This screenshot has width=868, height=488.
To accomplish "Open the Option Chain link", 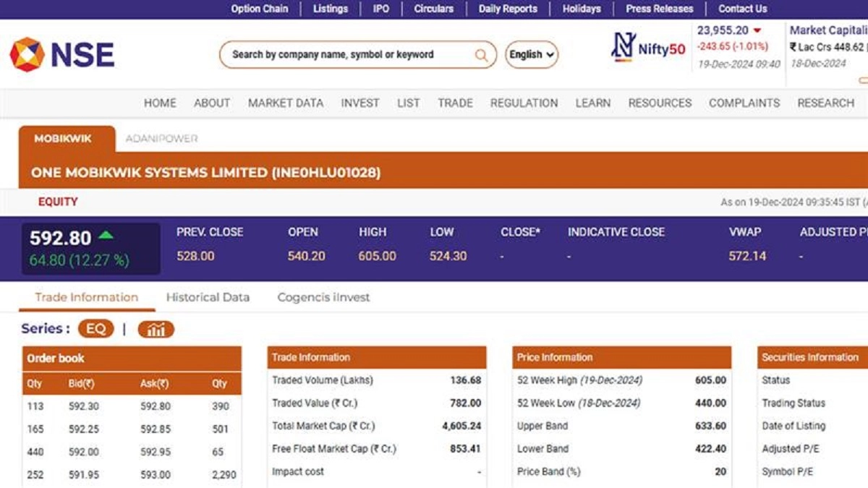I will point(259,9).
